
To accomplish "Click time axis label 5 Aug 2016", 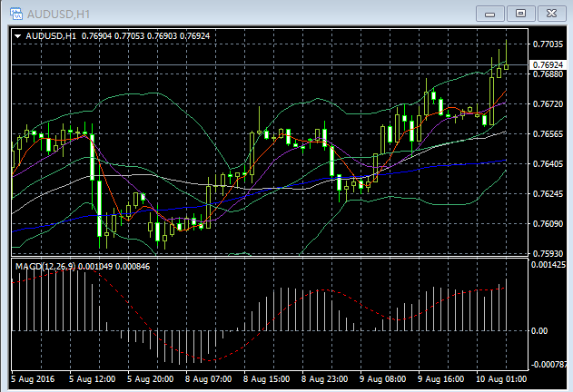I will coord(33,379).
